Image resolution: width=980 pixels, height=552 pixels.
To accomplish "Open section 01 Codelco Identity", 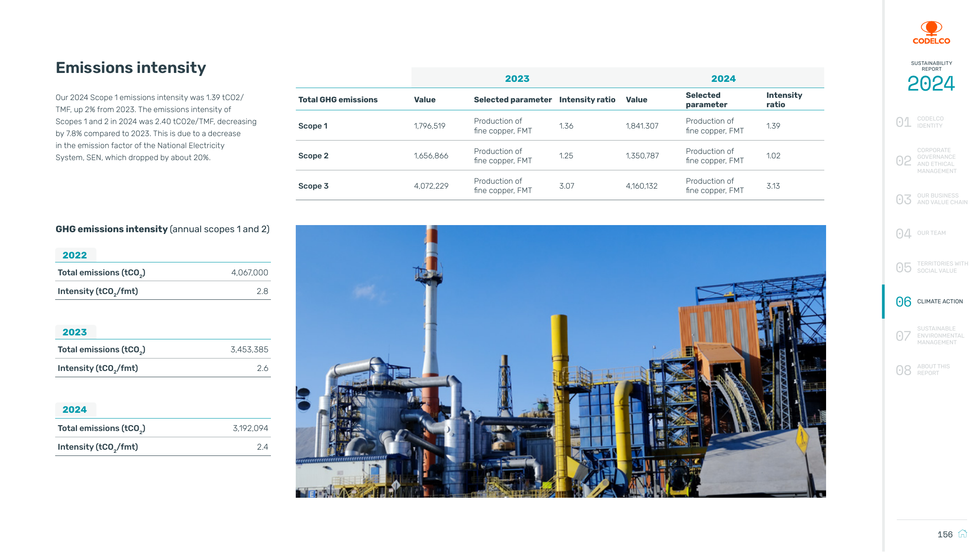I will [920, 122].
